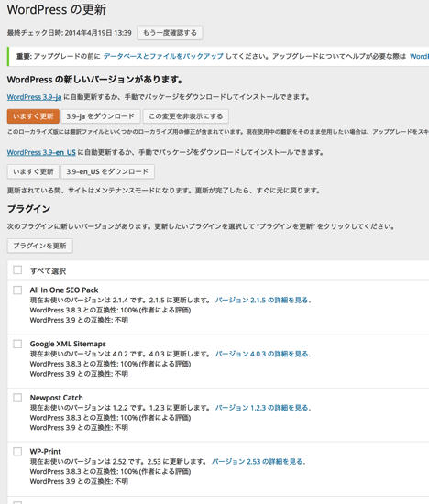Click the もう一度確認する button

(x=170, y=33)
